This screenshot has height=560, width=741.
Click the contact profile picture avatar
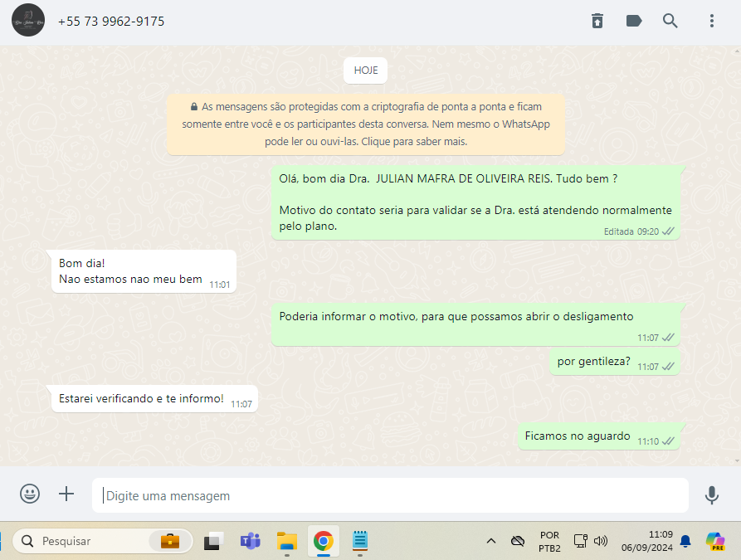tap(28, 20)
